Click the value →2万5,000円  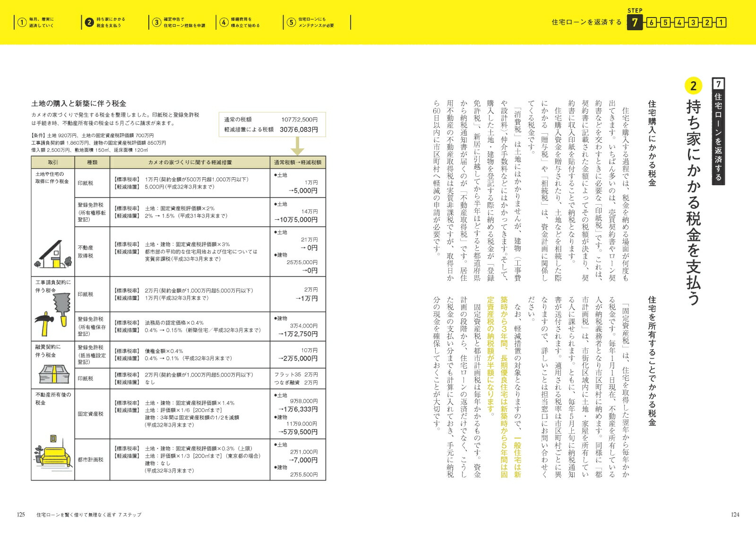pyautogui.click(x=298, y=359)
